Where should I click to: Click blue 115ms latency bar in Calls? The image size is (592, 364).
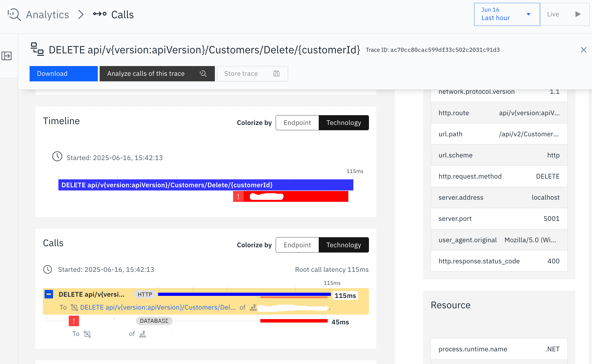244,294
